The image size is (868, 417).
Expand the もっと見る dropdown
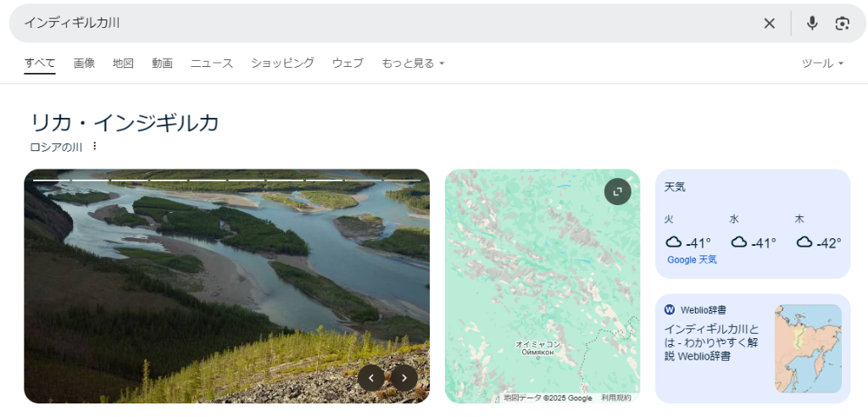pyautogui.click(x=413, y=64)
